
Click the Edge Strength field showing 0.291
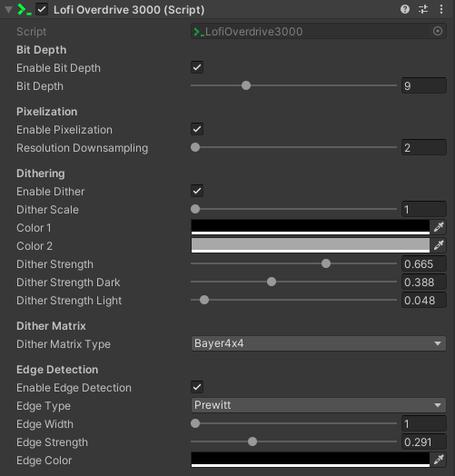(424, 441)
